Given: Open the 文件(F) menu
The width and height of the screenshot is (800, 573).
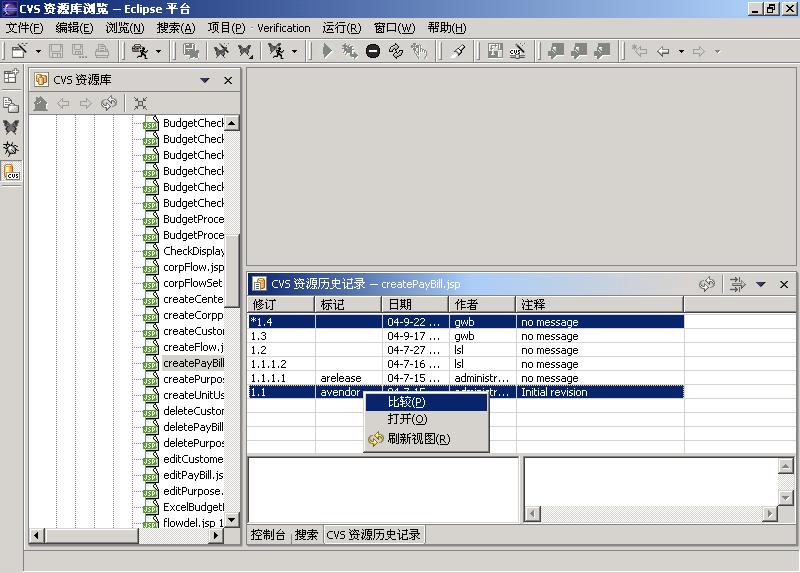Looking at the screenshot, I should pos(24,28).
